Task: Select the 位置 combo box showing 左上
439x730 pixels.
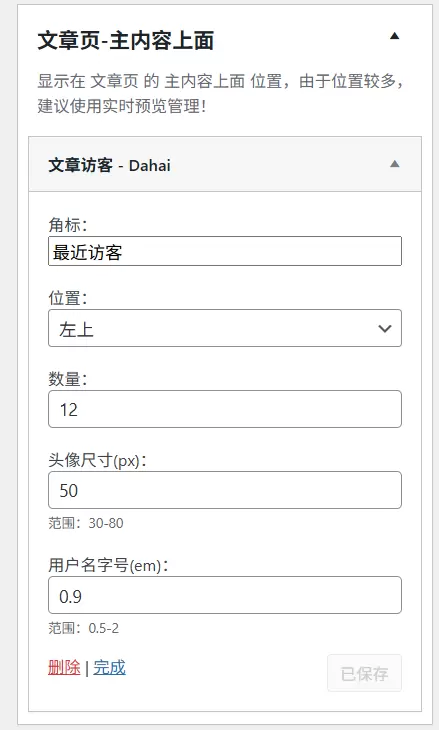Action: point(225,328)
